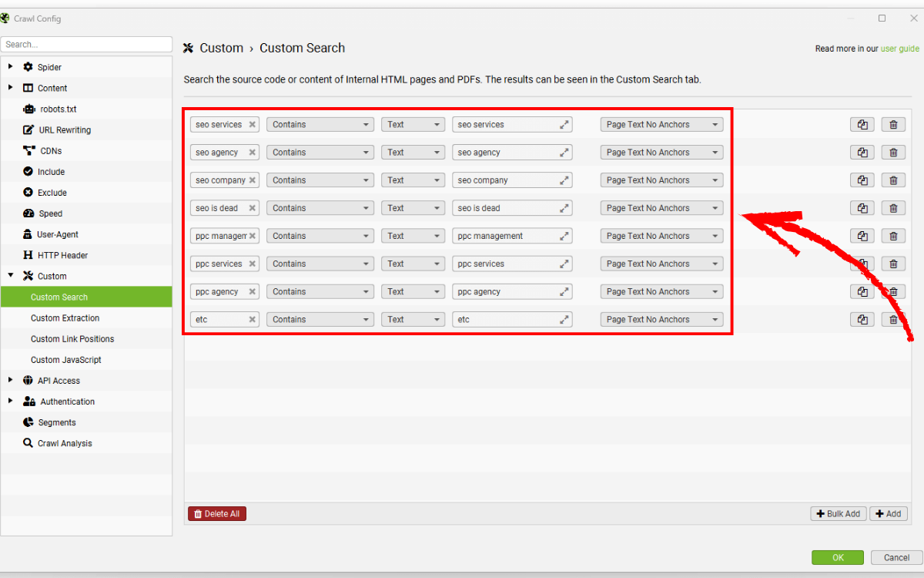Delete the 'seo services' search row
Screen dimensions: 924x578
pyautogui.click(x=893, y=125)
